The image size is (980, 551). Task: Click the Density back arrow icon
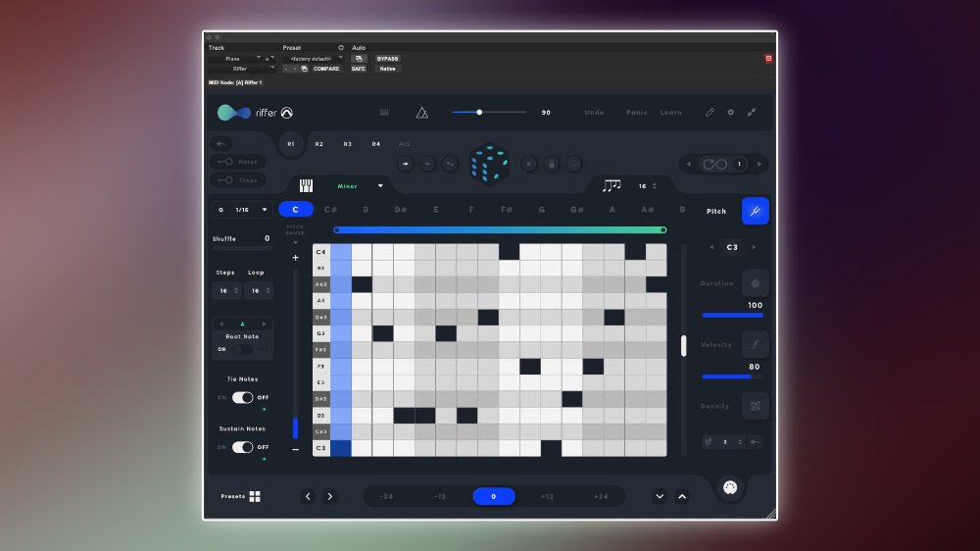[755, 442]
